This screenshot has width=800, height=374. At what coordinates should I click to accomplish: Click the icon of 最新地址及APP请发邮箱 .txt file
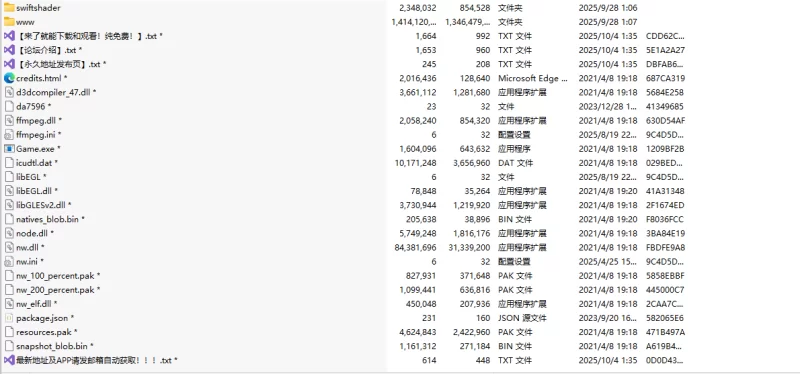click(9, 360)
